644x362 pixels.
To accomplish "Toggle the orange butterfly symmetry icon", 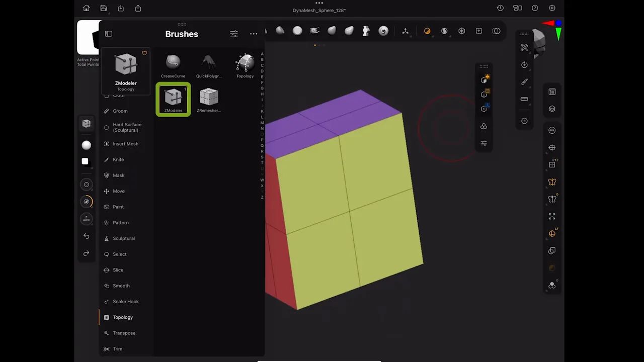I will [552, 182].
